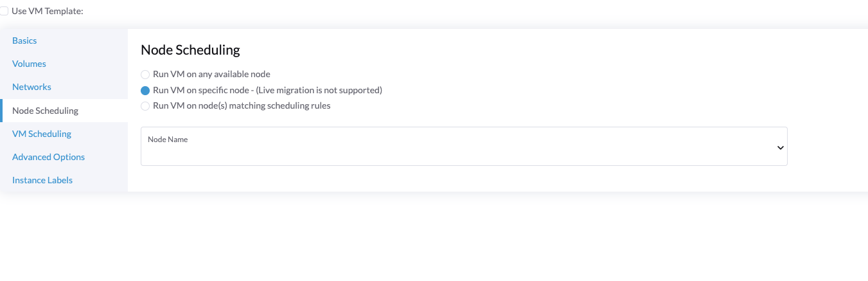Open the Basics tab

pyautogui.click(x=24, y=41)
